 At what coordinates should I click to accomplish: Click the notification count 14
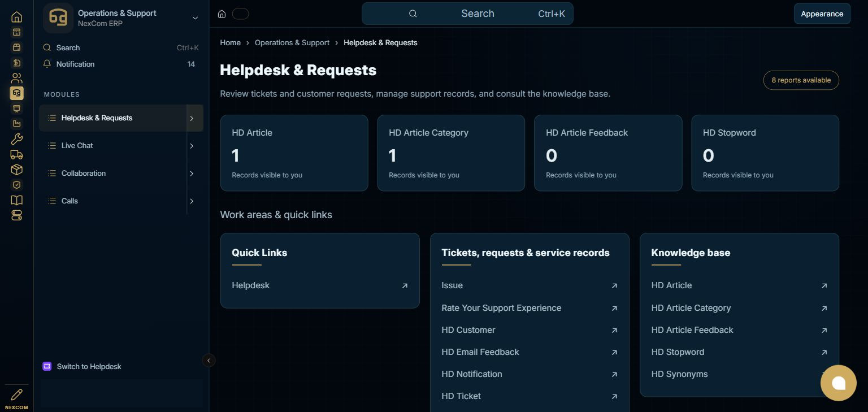pos(191,64)
